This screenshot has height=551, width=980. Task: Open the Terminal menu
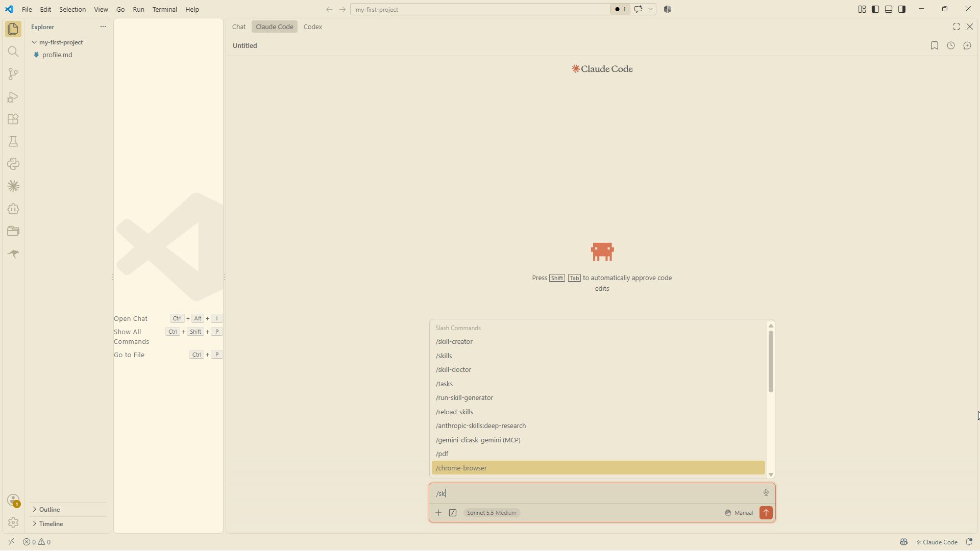[x=164, y=9]
